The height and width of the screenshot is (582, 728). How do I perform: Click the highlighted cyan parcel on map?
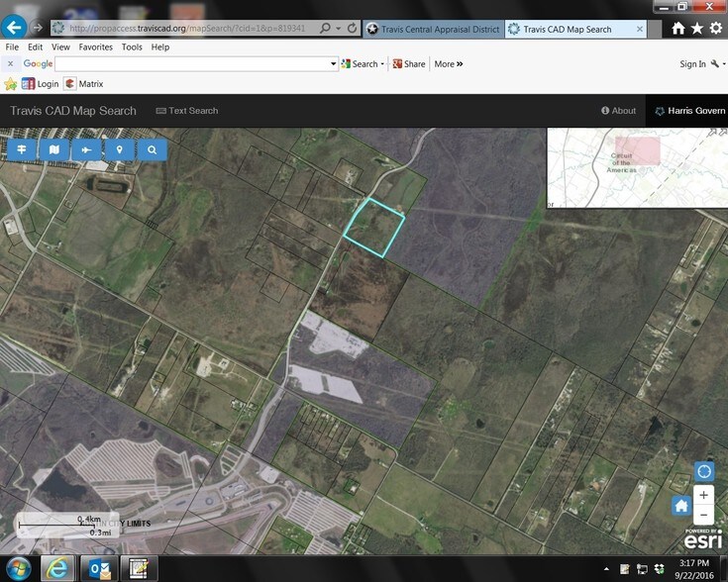pyautogui.click(x=374, y=227)
